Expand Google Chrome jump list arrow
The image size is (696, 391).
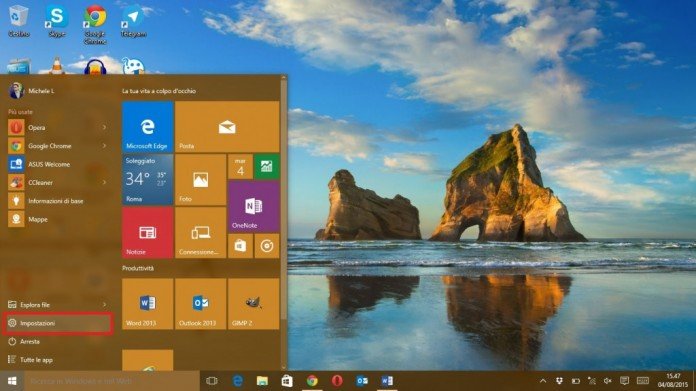pos(104,146)
